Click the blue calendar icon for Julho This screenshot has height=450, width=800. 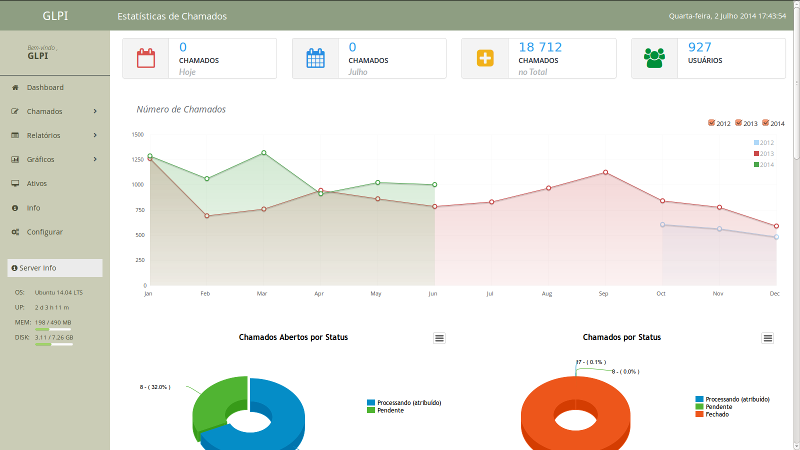(316, 58)
